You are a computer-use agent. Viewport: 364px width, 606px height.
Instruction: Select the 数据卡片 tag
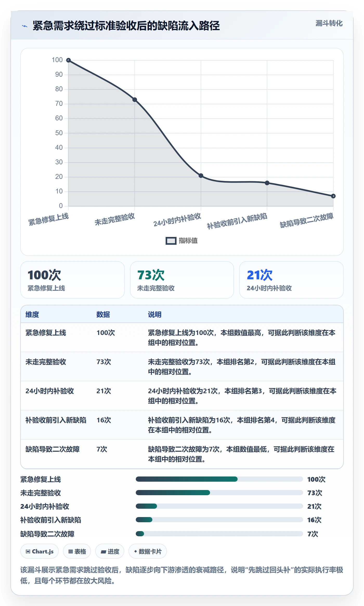[148, 551]
